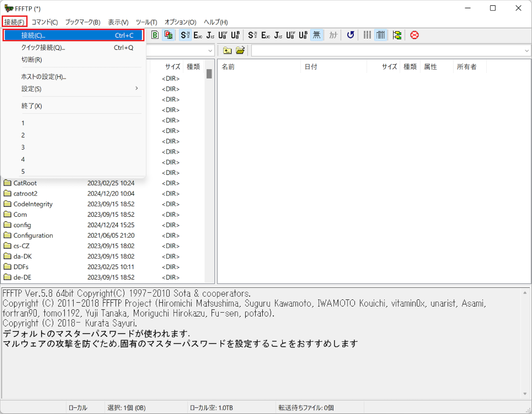The height and width of the screenshot is (414, 532).
Task: Select the Com folder icon
Action: click(x=7, y=214)
